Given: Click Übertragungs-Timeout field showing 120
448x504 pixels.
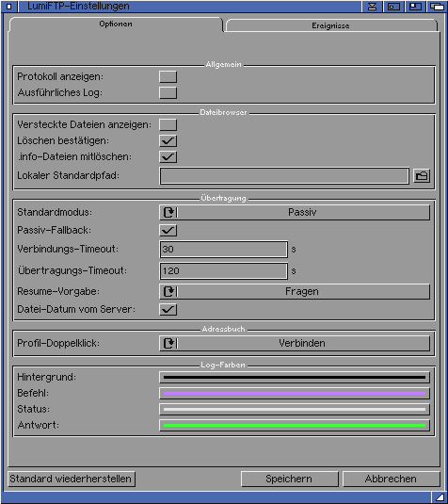Looking at the screenshot, I should [223, 271].
